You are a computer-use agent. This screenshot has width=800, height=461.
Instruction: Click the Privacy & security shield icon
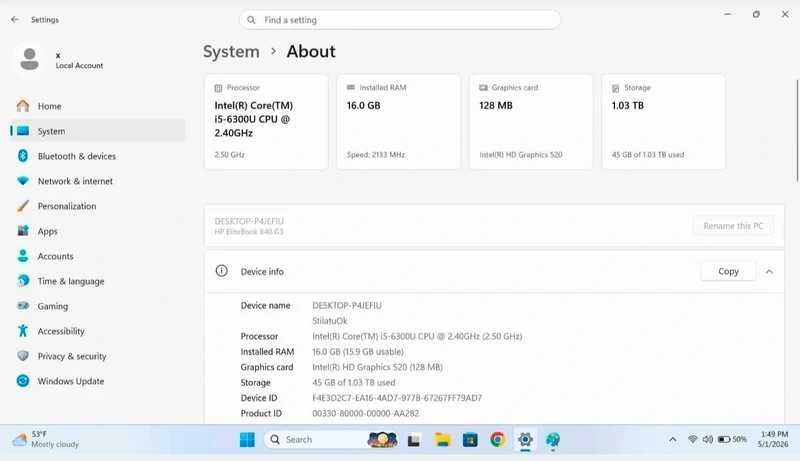tap(23, 355)
